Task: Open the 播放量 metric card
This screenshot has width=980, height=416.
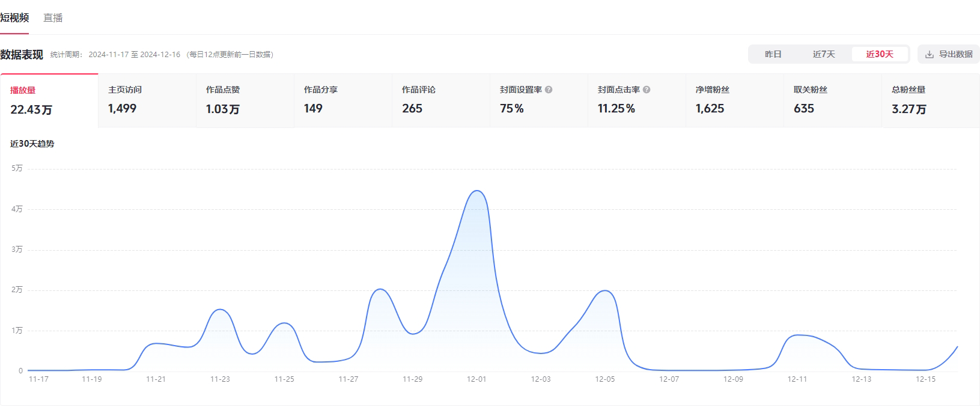Action: pos(49,100)
